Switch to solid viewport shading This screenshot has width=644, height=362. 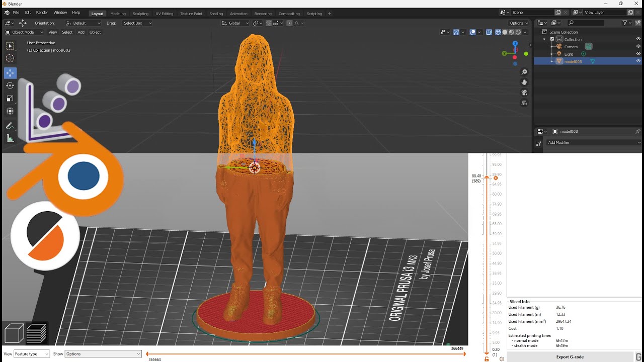click(505, 32)
